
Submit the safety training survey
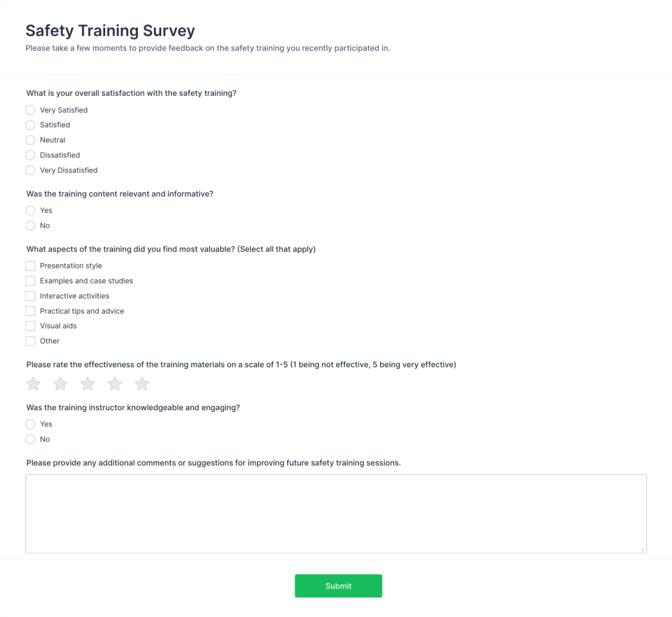coord(338,585)
